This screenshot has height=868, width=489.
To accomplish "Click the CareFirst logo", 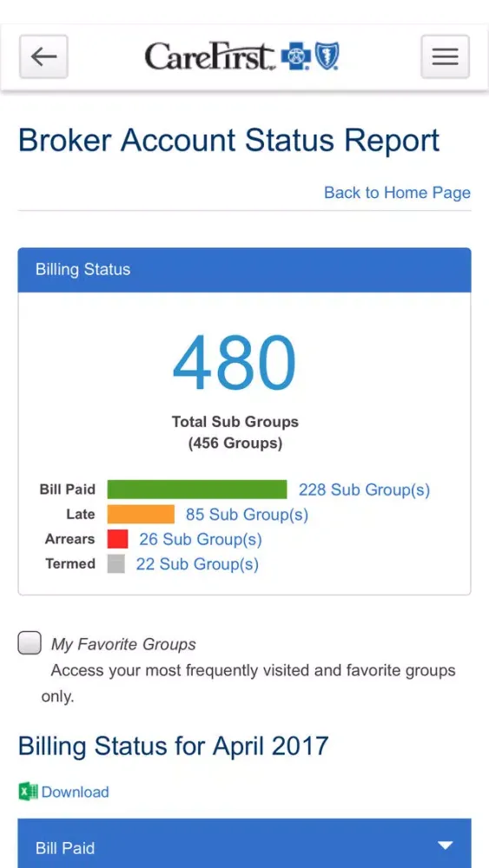I will pos(242,56).
